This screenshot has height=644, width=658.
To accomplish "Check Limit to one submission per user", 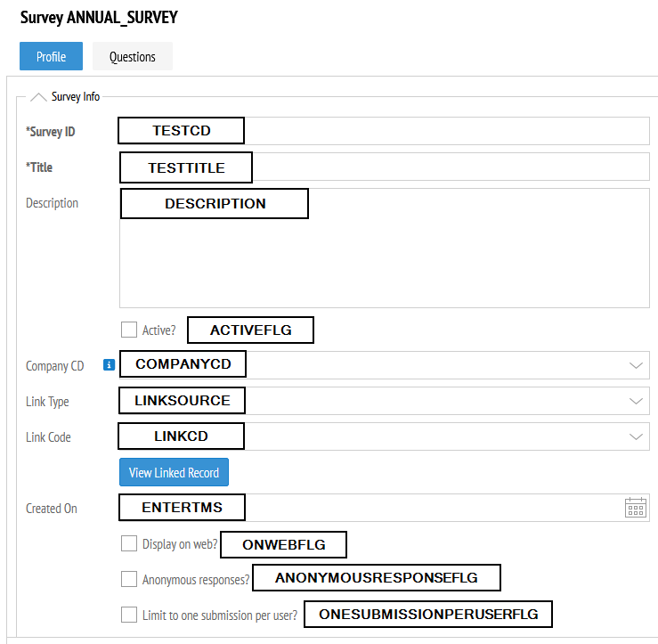I will (x=129, y=615).
